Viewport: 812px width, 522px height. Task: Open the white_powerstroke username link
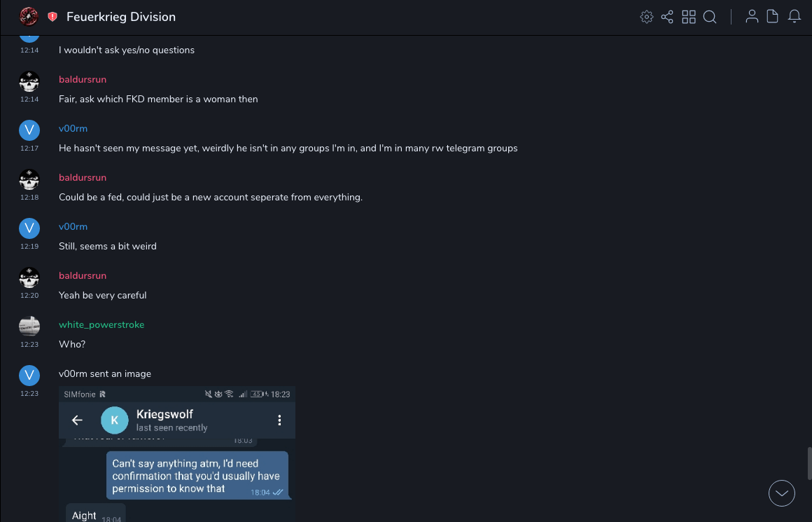101,324
